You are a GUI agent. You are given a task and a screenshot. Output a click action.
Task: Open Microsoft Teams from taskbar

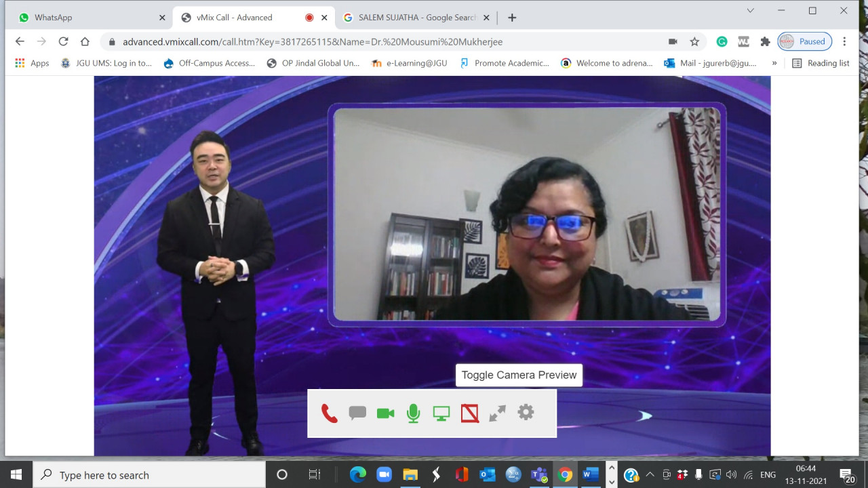pyautogui.click(x=539, y=474)
